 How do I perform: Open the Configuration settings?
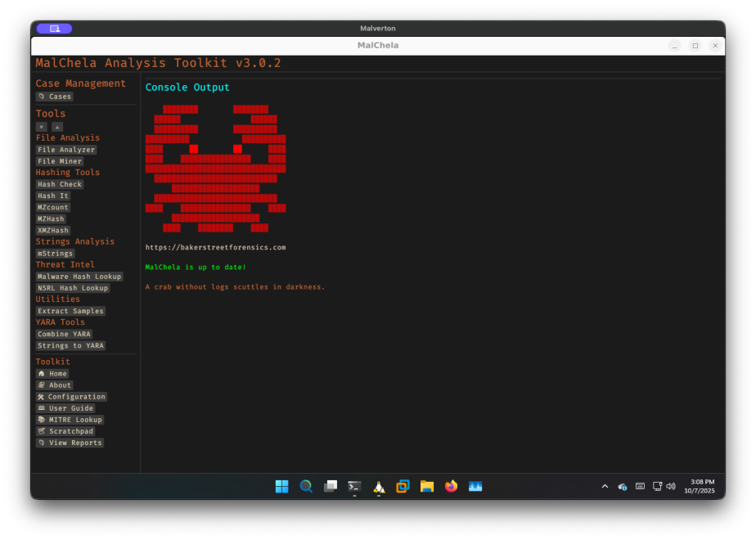click(71, 397)
